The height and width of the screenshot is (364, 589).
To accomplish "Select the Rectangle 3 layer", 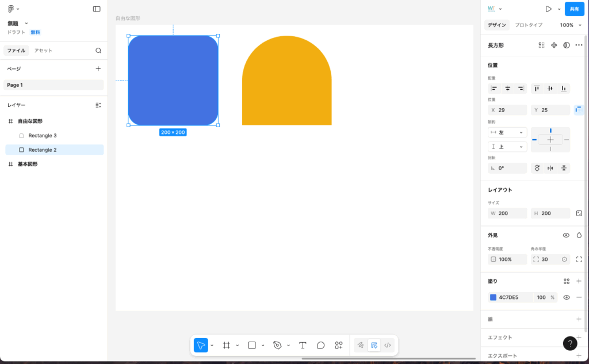I will (43, 136).
